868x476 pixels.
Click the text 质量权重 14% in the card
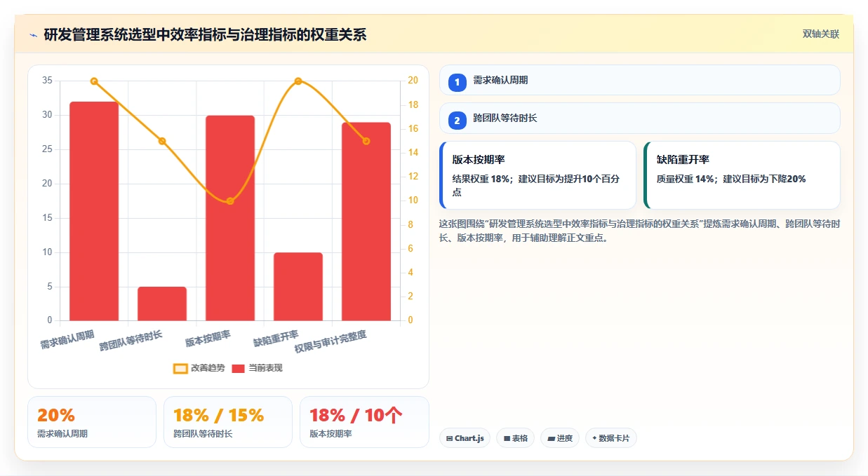point(685,179)
